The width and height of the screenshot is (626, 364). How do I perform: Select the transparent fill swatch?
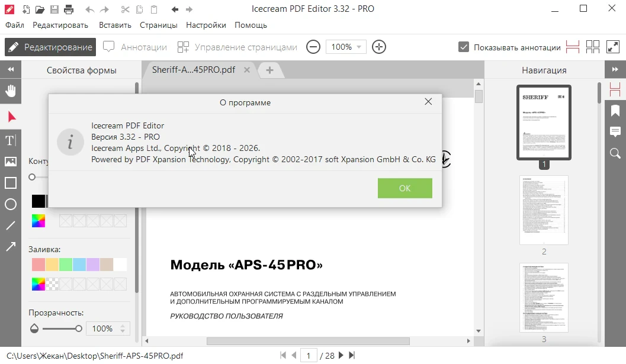tap(52, 284)
